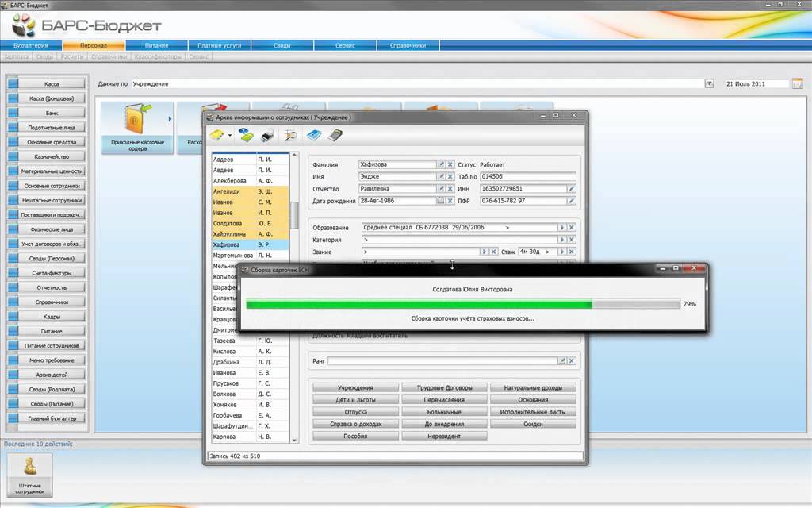Screen dimensions: 812x508
Task: Click the employee list scrollbar thumb
Action: [294, 214]
